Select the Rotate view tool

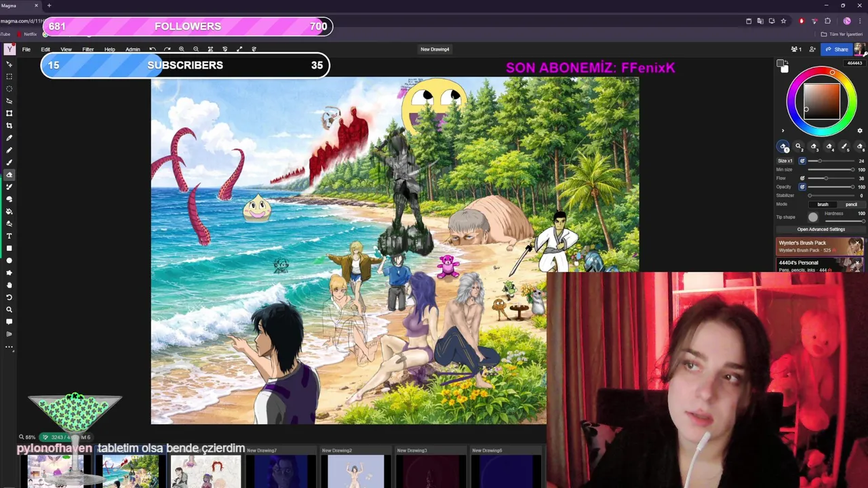(x=9, y=297)
